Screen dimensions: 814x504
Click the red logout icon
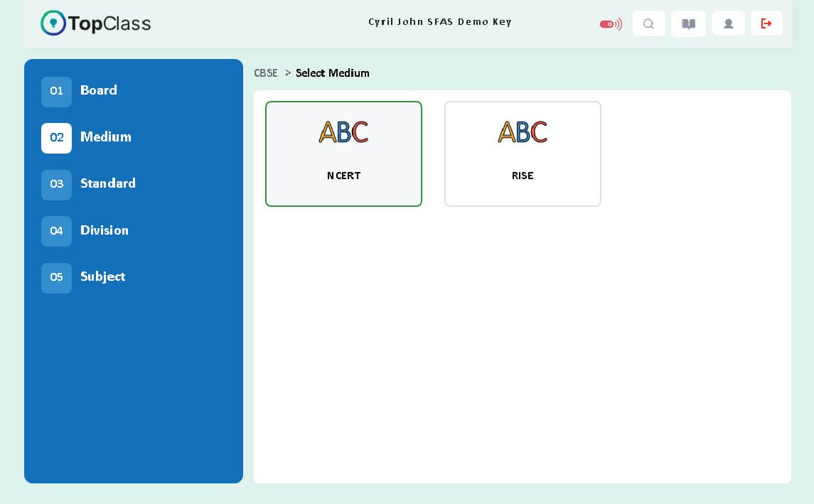click(766, 23)
